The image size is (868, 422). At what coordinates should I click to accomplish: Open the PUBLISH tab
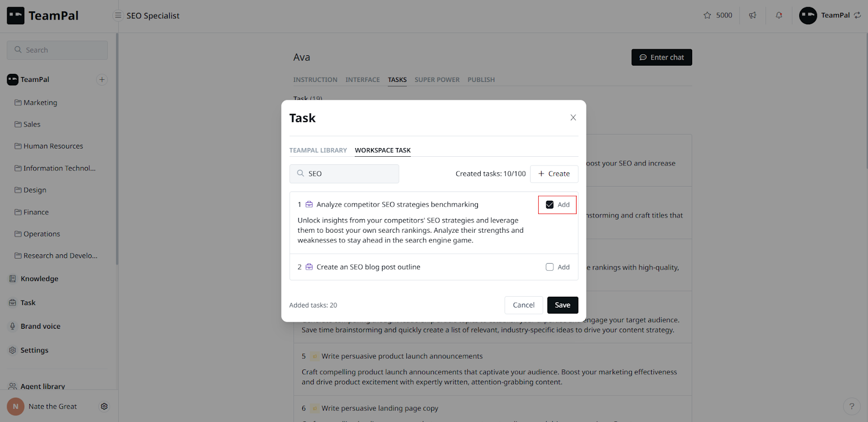pyautogui.click(x=481, y=80)
